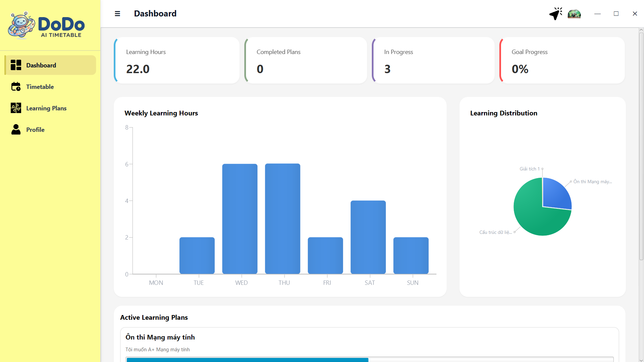Click the megaphone announcement icon

click(x=556, y=14)
